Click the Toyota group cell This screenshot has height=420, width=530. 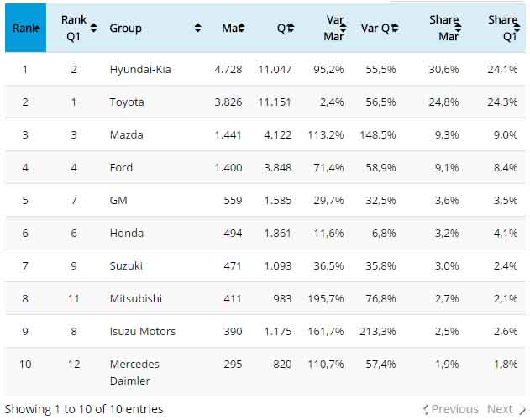127,102
